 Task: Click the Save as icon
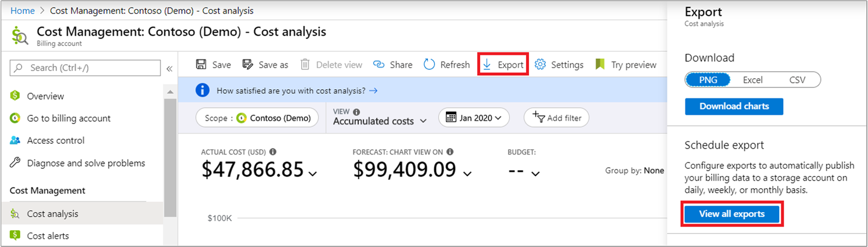point(247,65)
